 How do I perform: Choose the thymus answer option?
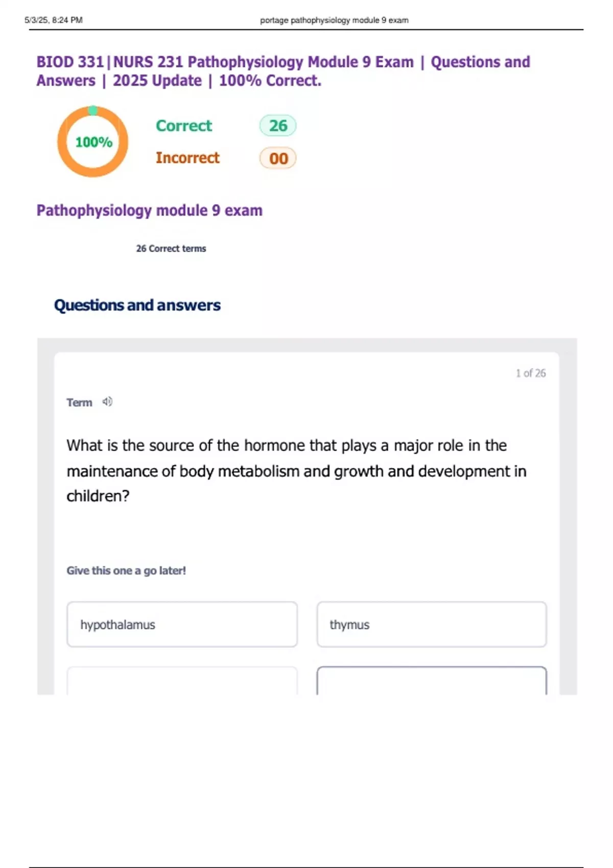click(432, 624)
